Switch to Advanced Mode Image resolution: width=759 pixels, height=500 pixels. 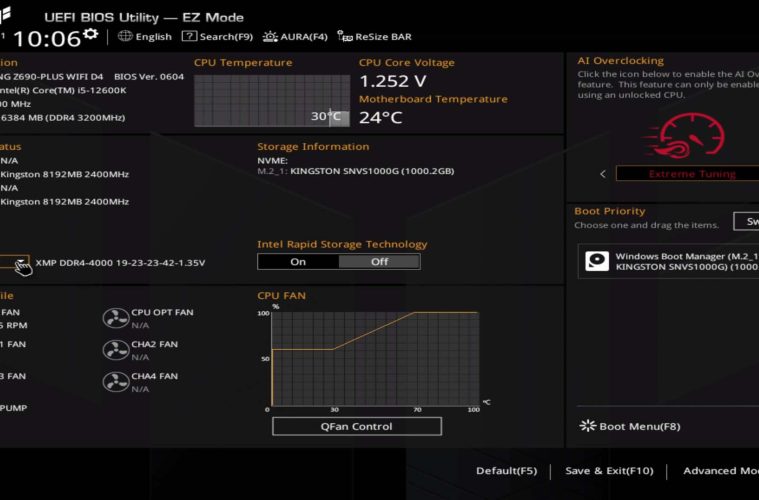coord(721,470)
